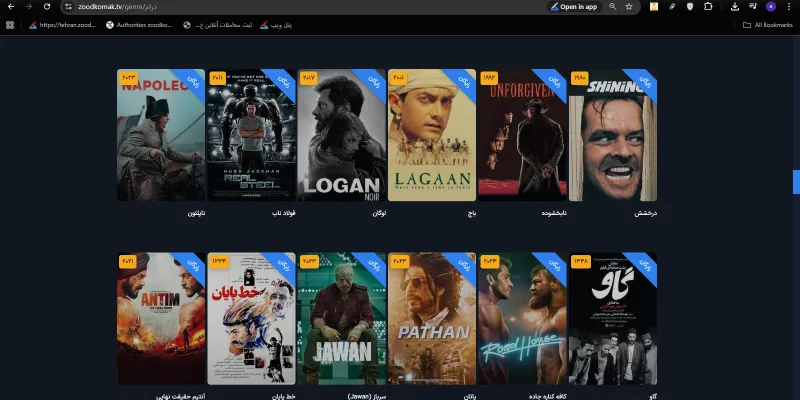Screen dimensions: 800x400
Task: Click the درخشش title link
Action: [645, 214]
